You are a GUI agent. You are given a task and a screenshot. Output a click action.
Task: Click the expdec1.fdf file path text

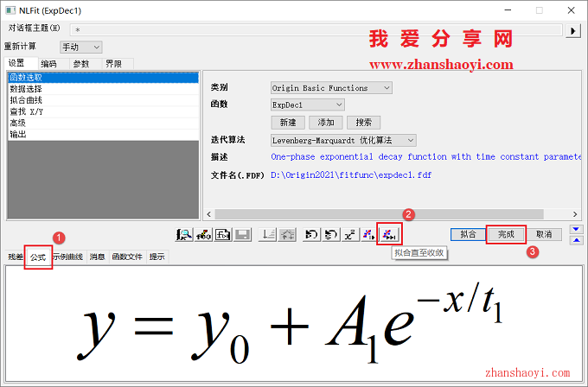pos(351,175)
